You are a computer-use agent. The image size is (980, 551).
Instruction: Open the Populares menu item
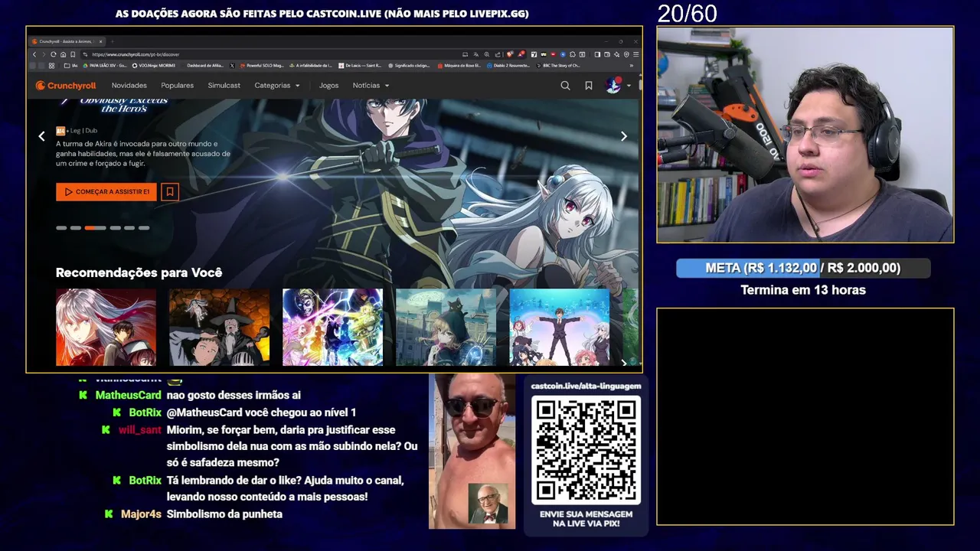tap(177, 86)
